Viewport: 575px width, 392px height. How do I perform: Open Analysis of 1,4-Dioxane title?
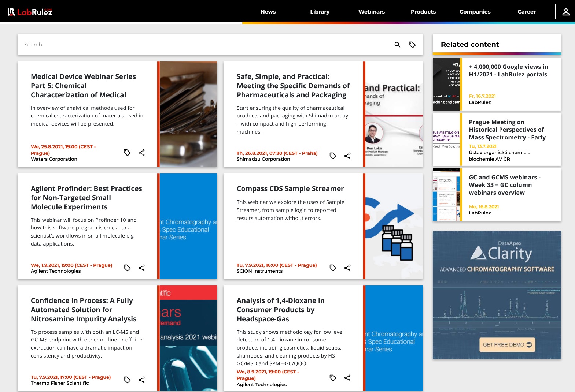point(280,310)
